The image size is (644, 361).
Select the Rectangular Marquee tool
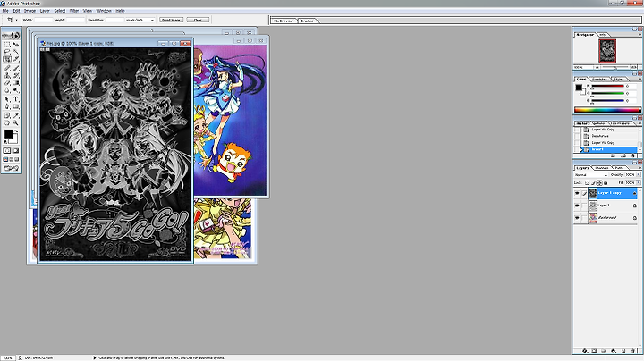click(x=7, y=44)
